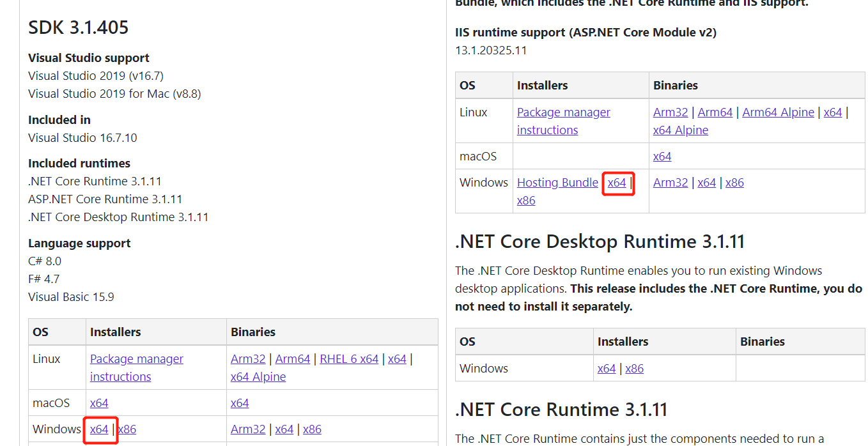
Task: Download macOS x64 binary under IIS runtime support table
Action: tap(662, 156)
